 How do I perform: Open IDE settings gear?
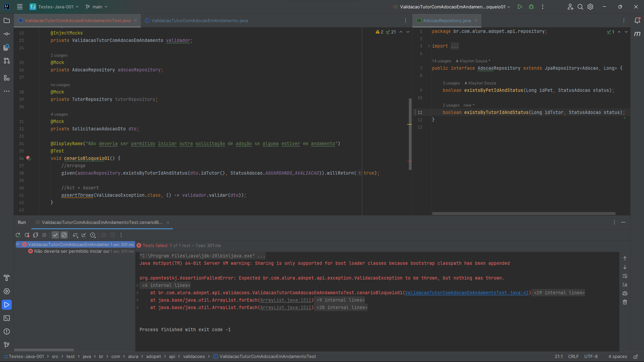(590, 7)
